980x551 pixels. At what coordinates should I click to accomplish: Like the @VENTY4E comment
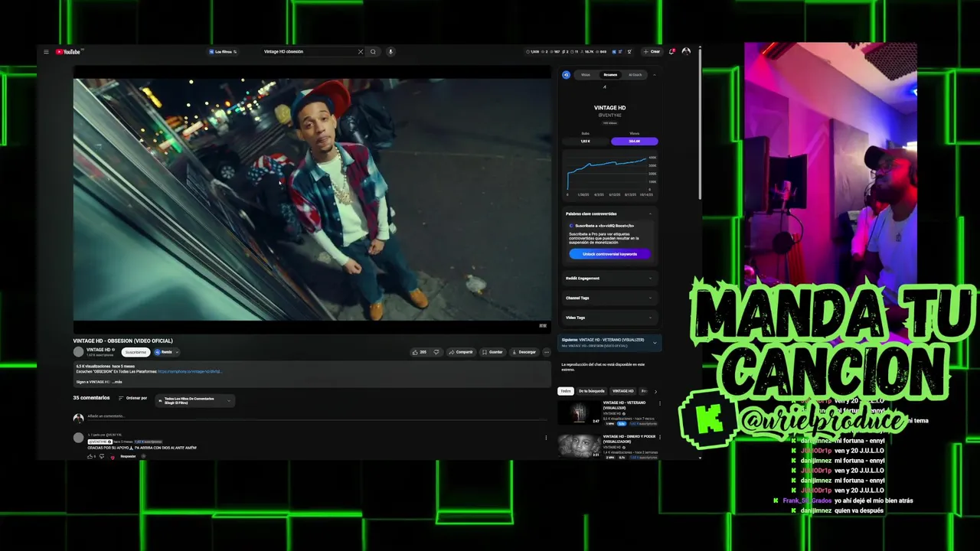pyautogui.click(x=90, y=456)
